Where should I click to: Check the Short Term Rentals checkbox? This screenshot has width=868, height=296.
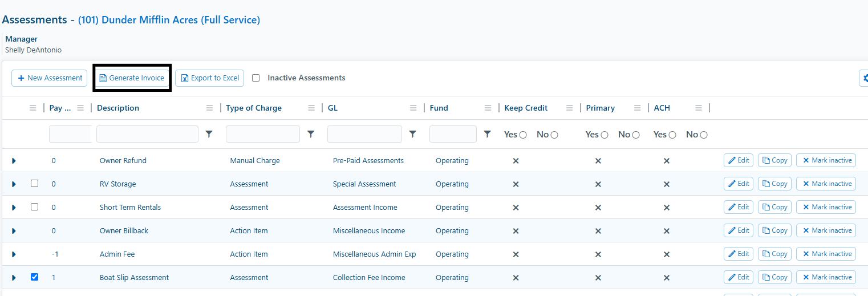[34, 207]
